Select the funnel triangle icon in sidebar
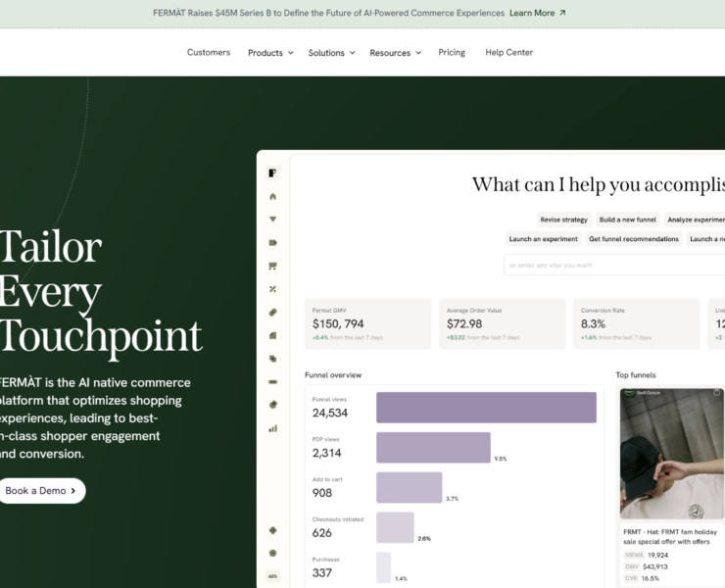 [x=272, y=220]
